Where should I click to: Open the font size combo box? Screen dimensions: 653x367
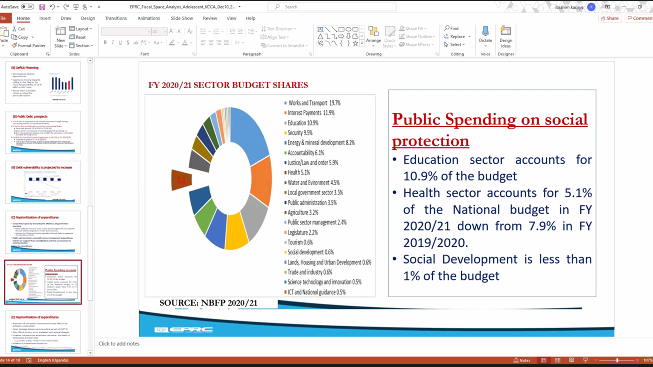(x=160, y=32)
